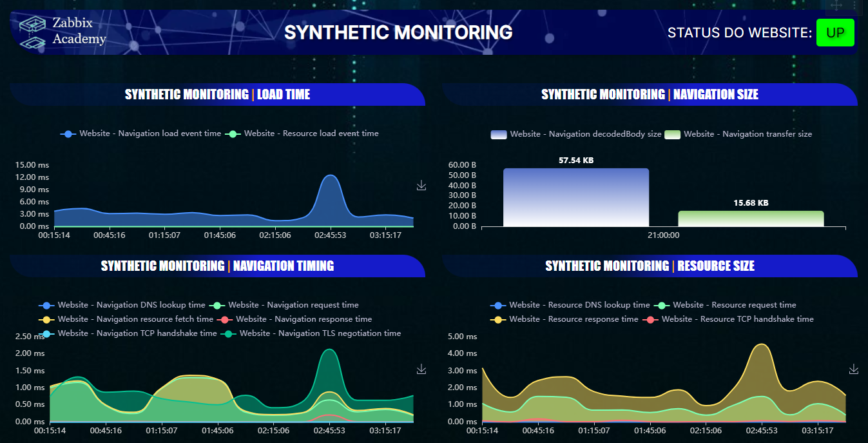Click 30.00 B label on Navigation Size axis
The image size is (868, 443).
tap(461, 195)
